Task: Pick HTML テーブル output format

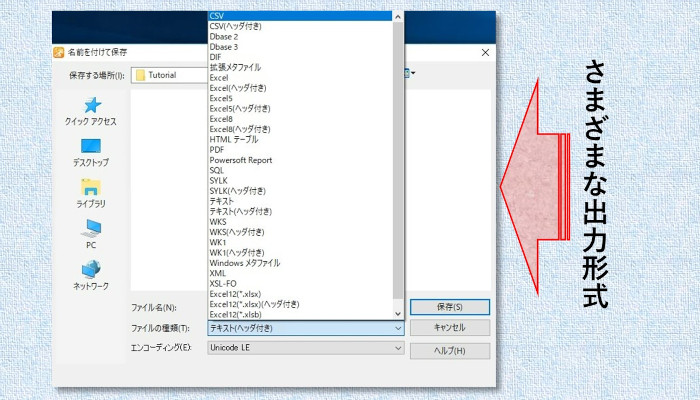Action: (234, 139)
